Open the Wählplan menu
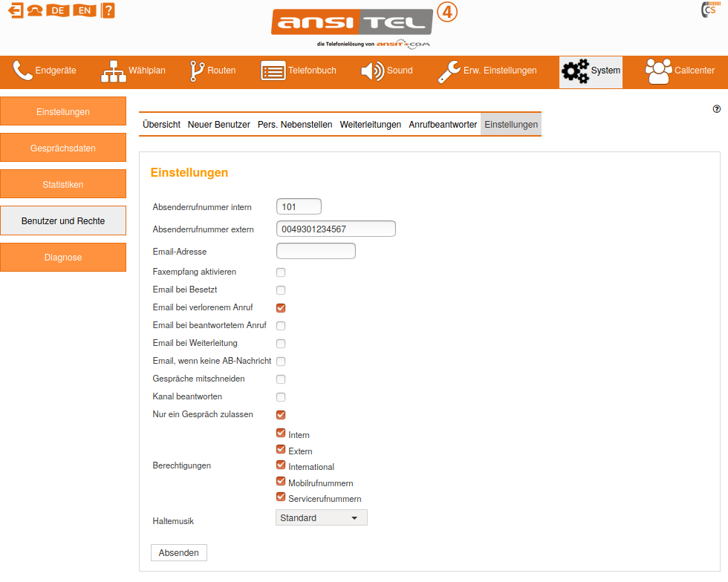This screenshot has width=728, height=582. click(x=133, y=71)
